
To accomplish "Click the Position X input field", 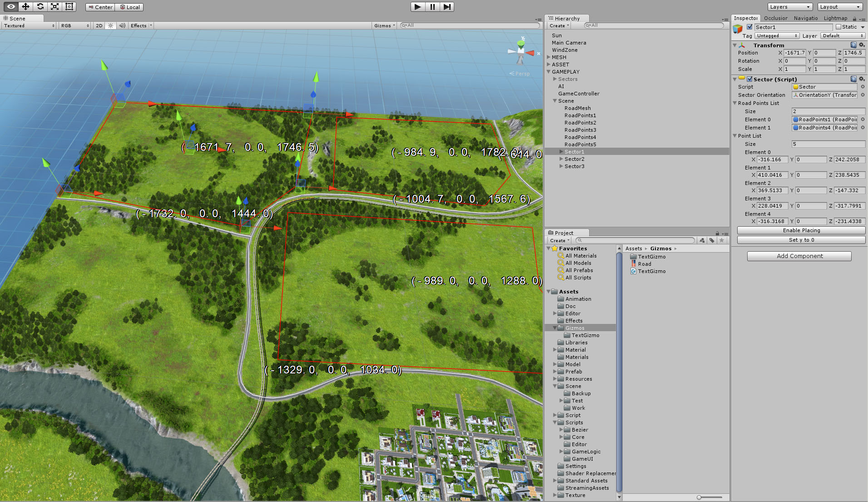I will (x=794, y=53).
